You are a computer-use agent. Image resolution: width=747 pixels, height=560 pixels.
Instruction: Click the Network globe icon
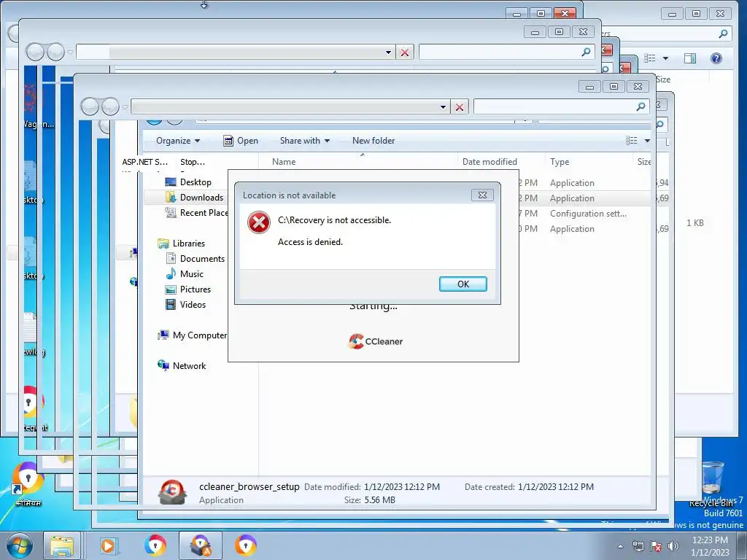(x=163, y=366)
